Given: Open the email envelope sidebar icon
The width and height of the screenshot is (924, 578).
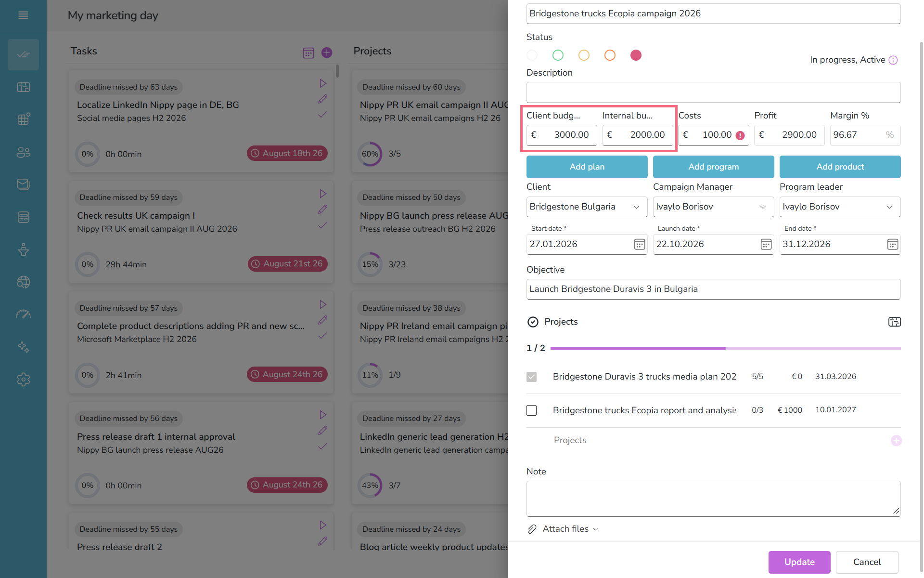Looking at the screenshot, I should coord(23,184).
